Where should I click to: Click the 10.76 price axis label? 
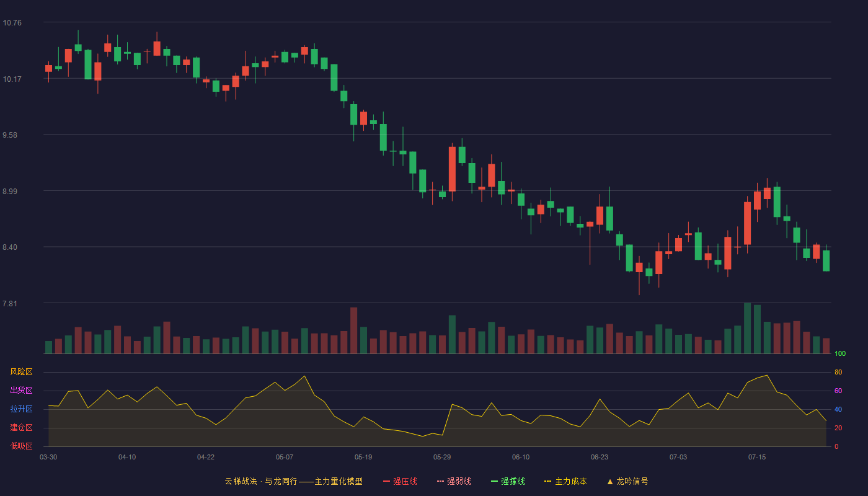tap(12, 23)
